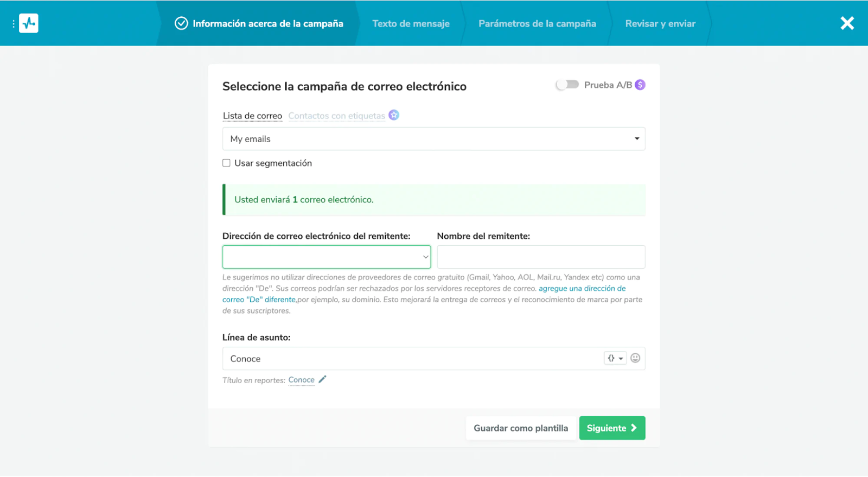Edit report title with the pencil icon
This screenshot has height=477, width=868.
pyautogui.click(x=322, y=379)
